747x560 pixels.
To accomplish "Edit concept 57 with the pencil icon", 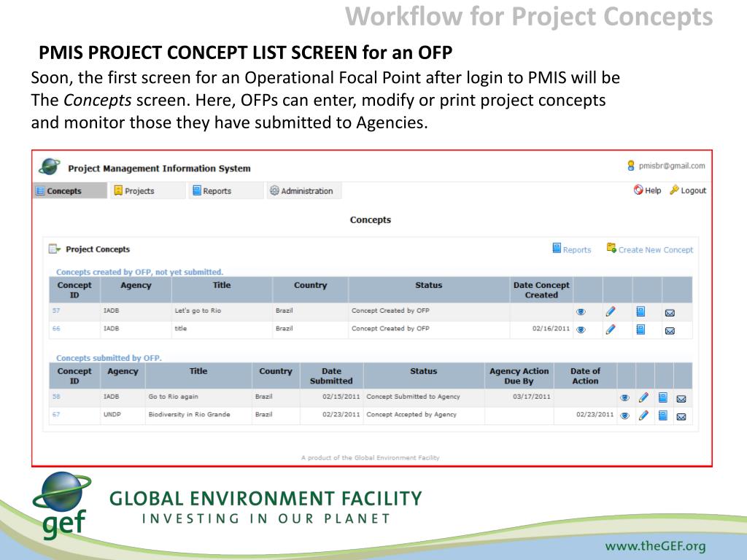I will [x=611, y=312].
